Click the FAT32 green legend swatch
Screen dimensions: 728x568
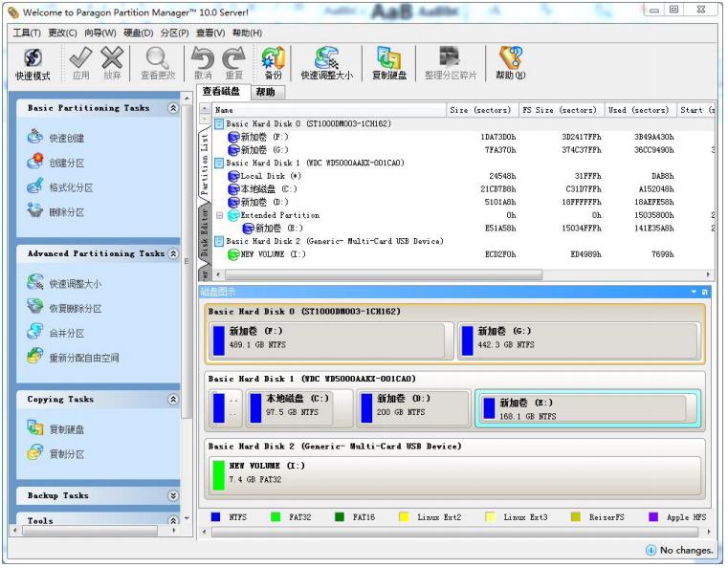pos(276,517)
